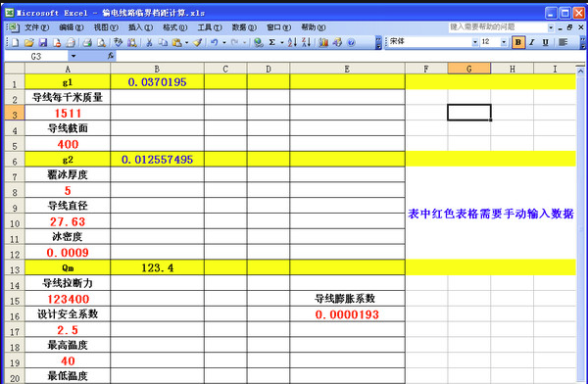Undo the last action with the arrow icon
This screenshot has height=384, width=588.
click(x=214, y=42)
